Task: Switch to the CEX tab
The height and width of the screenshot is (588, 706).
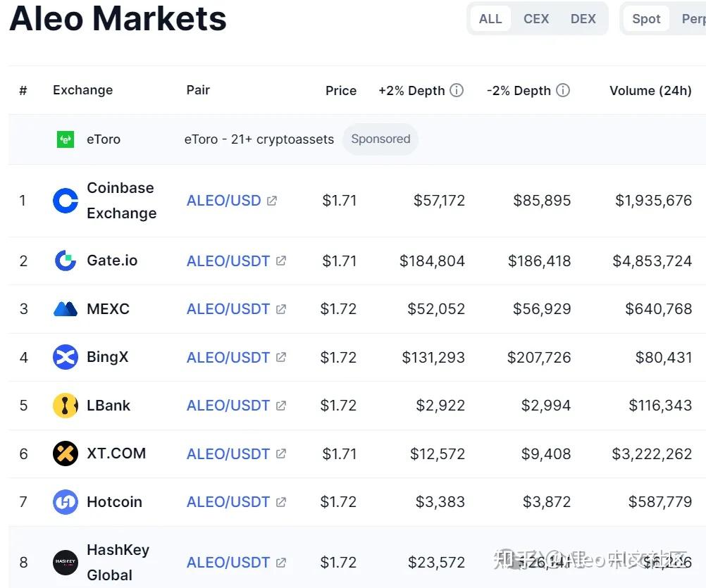Action: point(536,19)
